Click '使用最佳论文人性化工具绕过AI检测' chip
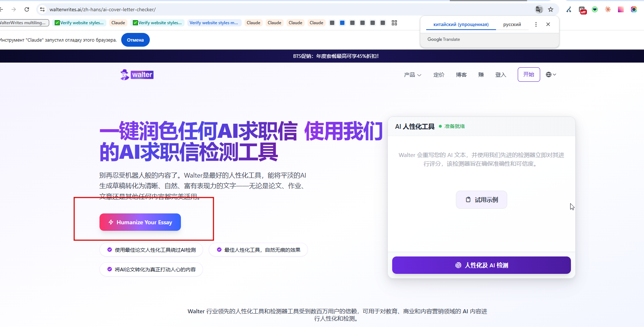This screenshot has width=644, height=327. 151,250
